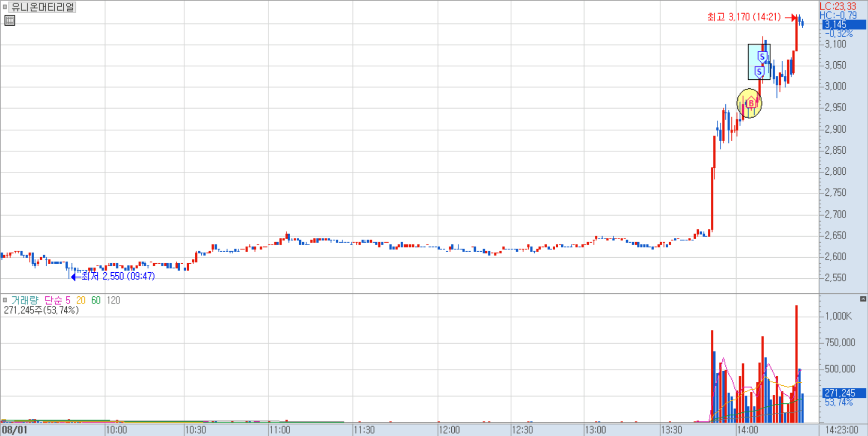Click the small square beside 유니온머티리얼 label
This screenshot has height=436, width=868.
(5, 7)
